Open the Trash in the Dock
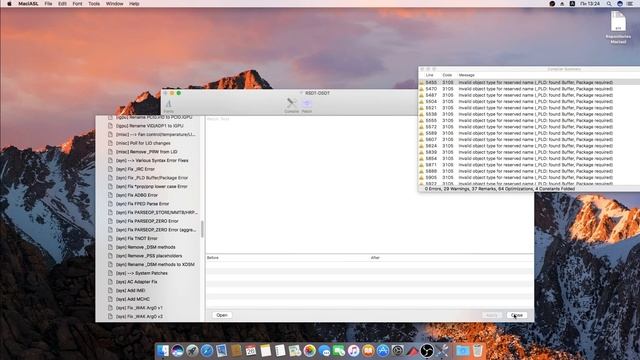Viewport: 640px width, 360px height. point(478,351)
